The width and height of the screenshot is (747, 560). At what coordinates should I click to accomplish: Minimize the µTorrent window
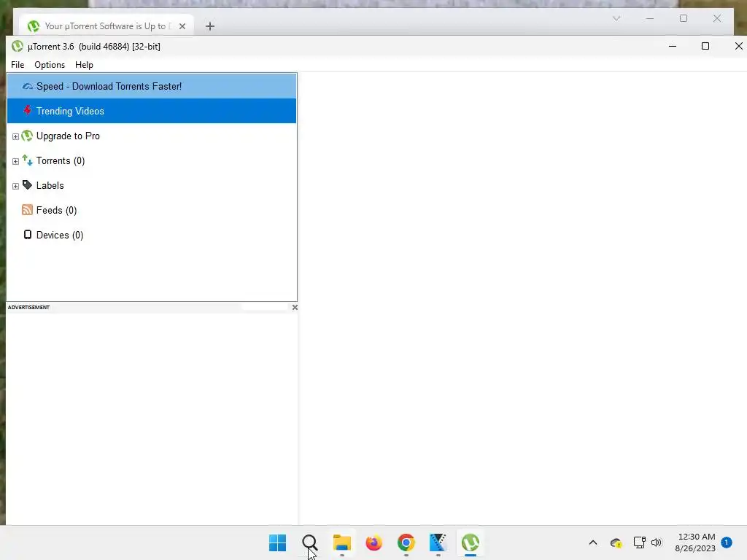tap(673, 46)
